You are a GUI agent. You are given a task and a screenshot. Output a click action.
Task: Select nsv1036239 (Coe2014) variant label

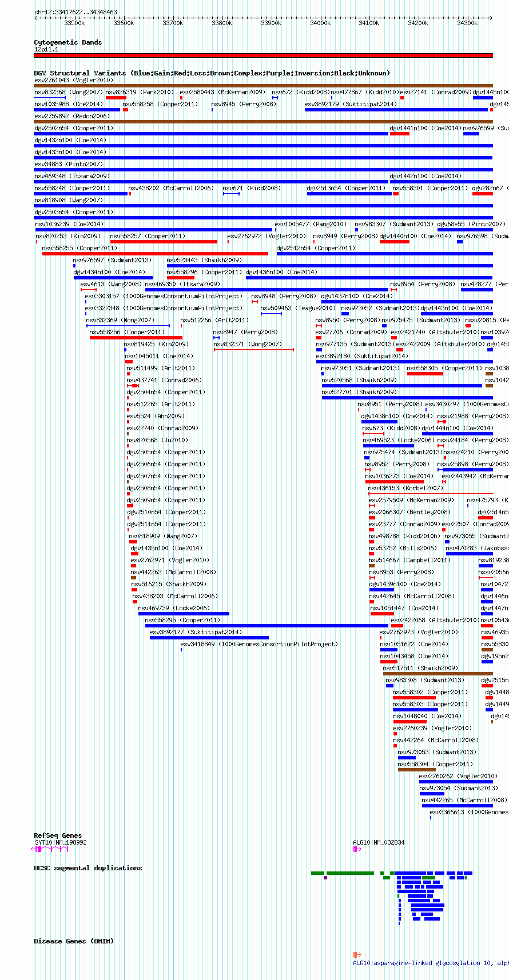click(69, 224)
